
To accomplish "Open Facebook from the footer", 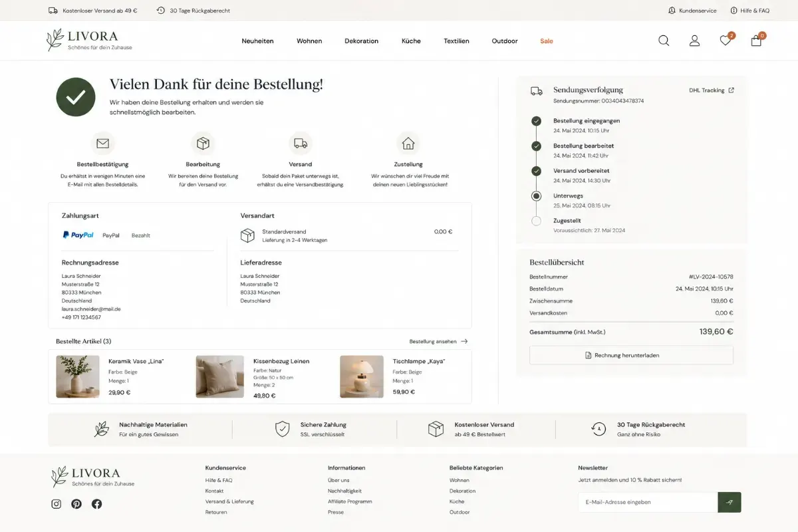I will tap(97, 504).
